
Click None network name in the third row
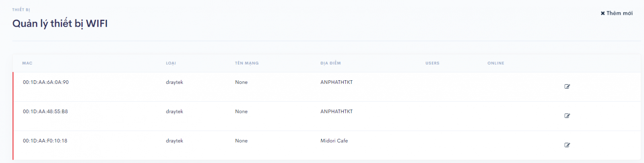242,141
